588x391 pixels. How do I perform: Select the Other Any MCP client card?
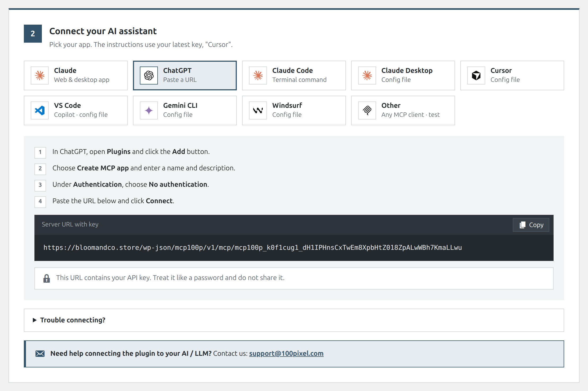coord(403,110)
